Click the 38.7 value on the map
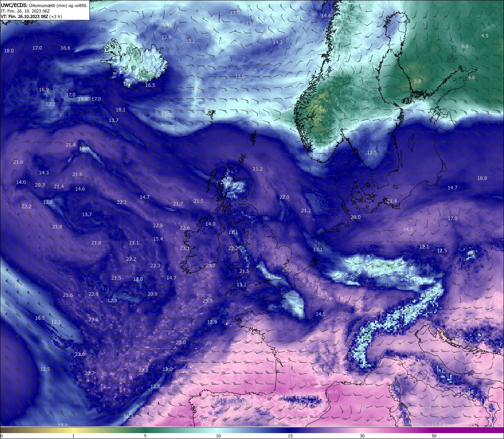This screenshot has width=504, height=439. pyautogui.click(x=366, y=420)
